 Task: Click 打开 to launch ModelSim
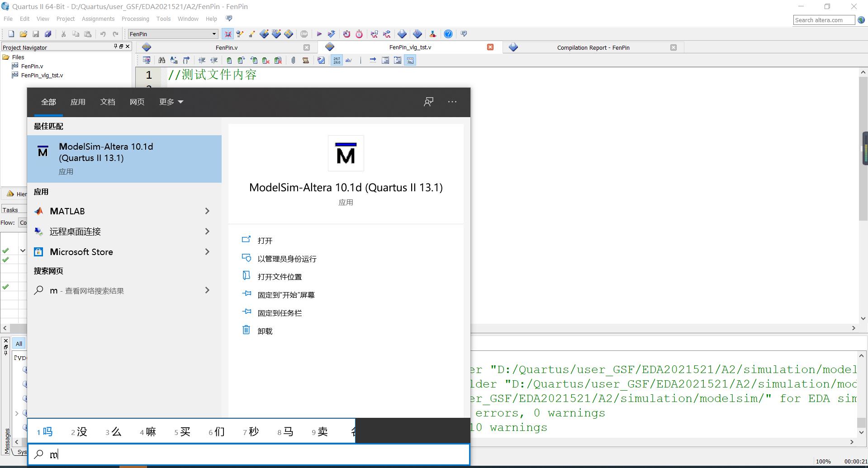point(265,241)
